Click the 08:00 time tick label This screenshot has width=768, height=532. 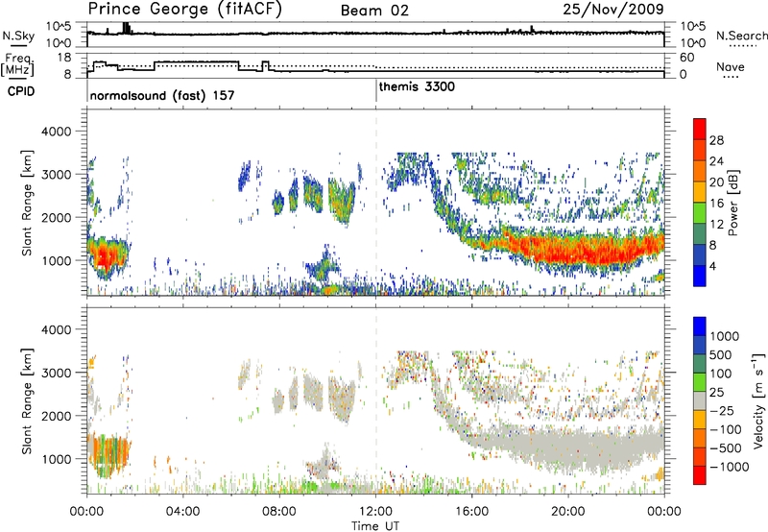click(x=279, y=512)
